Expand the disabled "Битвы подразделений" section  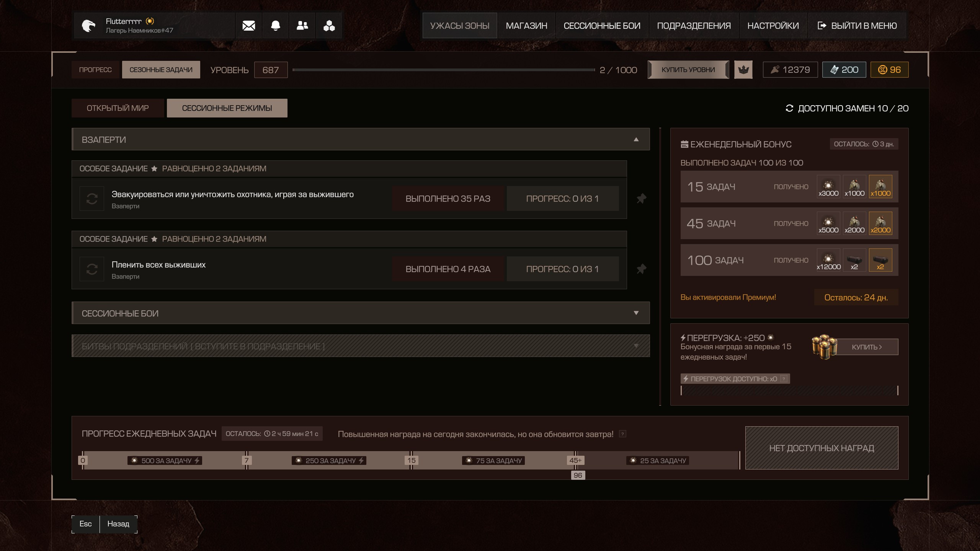[636, 346]
